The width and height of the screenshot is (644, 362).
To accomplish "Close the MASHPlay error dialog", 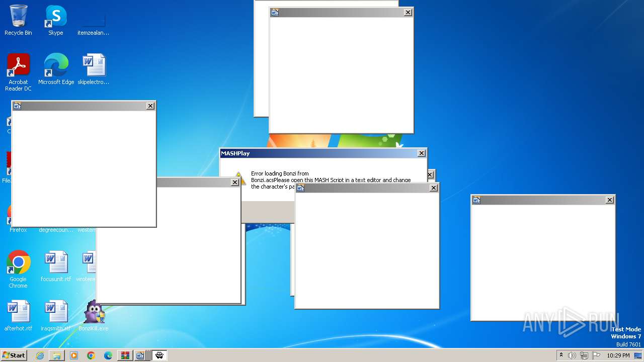I will tap(422, 153).
